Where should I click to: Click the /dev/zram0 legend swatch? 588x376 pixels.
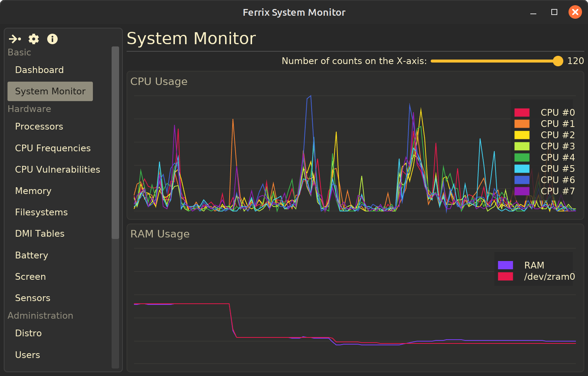click(505, 276)
